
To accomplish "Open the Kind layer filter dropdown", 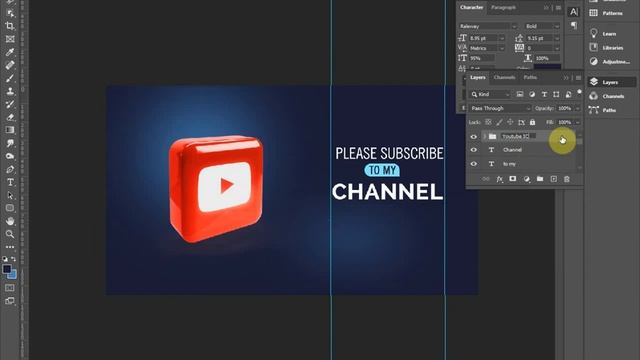I will tap(490, 94).
